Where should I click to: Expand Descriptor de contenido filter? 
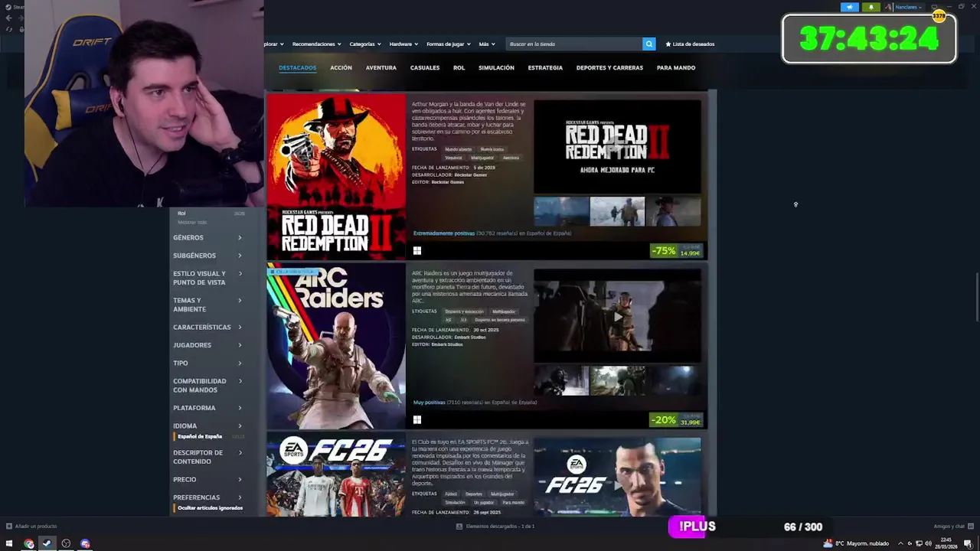pyautogui.click(x=207, y=457)
